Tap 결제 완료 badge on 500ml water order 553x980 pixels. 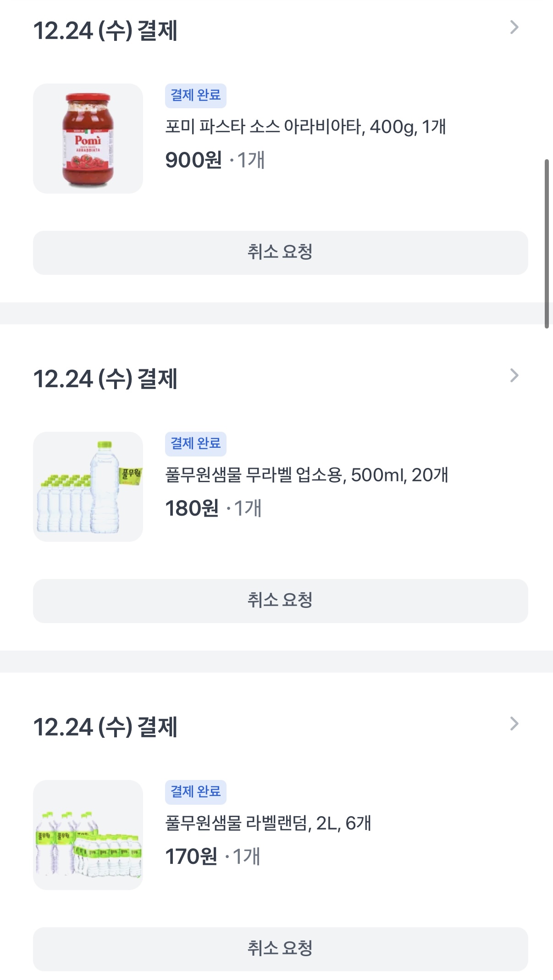point(196,444)
